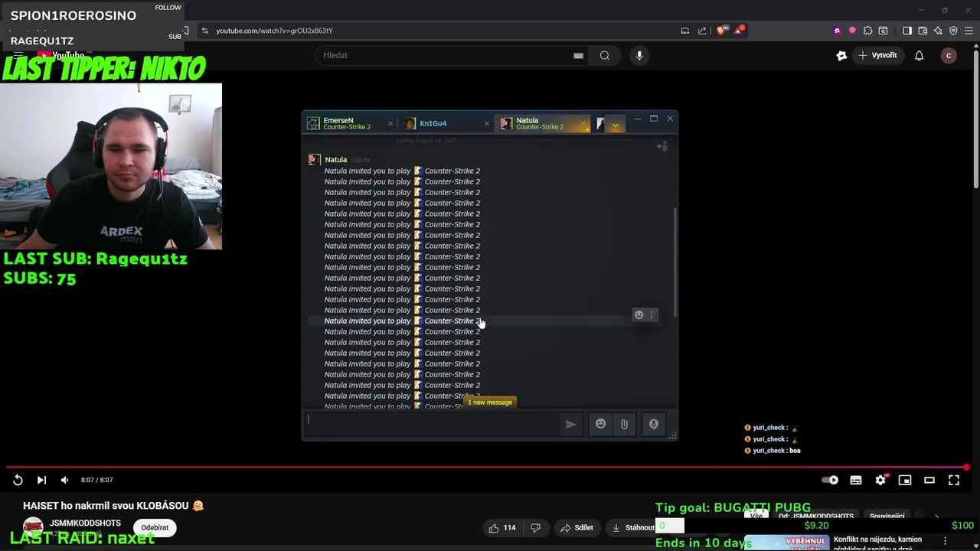Open the browser extensions puzzle icon
Image resolution: width=980 pixels, height=551 pixels.
tap(867, 31)
